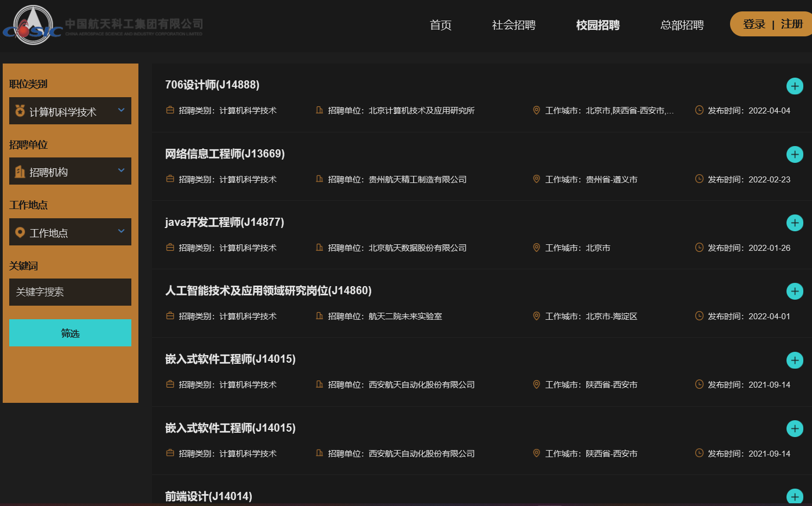Click the location pin icon in 工作地点 filter
Viewport: 812px width, 506px height.
[x=20, y=232]
